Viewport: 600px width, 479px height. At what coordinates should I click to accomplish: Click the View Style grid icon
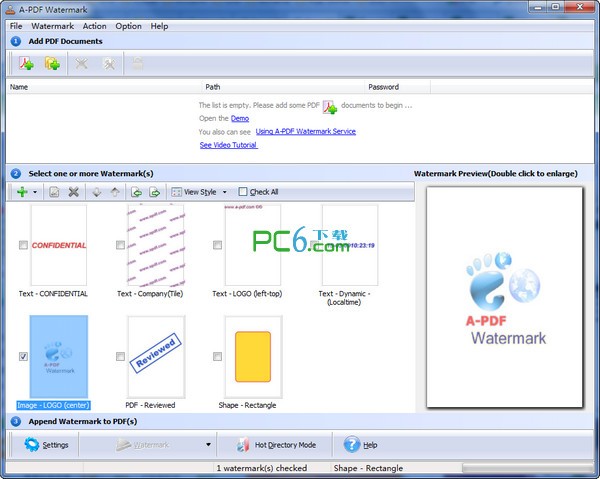click(176, 192)
